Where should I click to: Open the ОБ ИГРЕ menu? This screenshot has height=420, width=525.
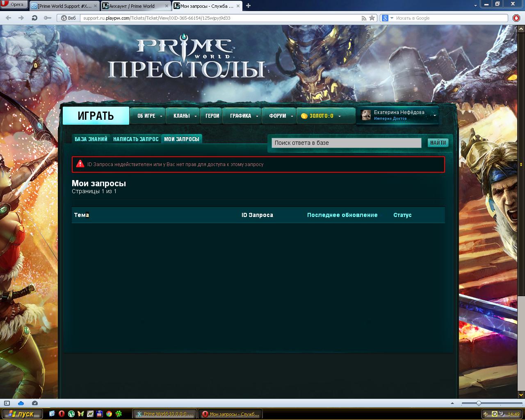(x=146, y=116)
